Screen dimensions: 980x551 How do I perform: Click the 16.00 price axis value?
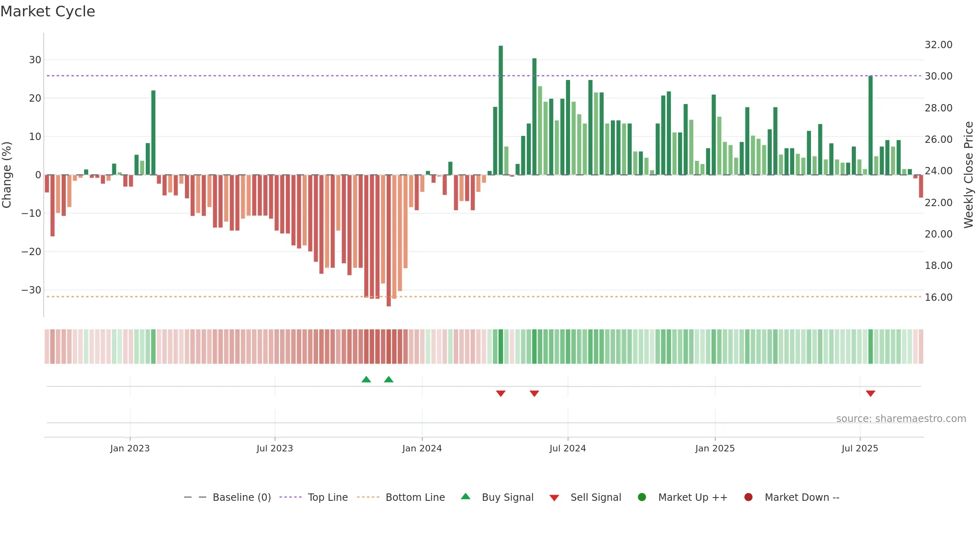tap(938, 297)
